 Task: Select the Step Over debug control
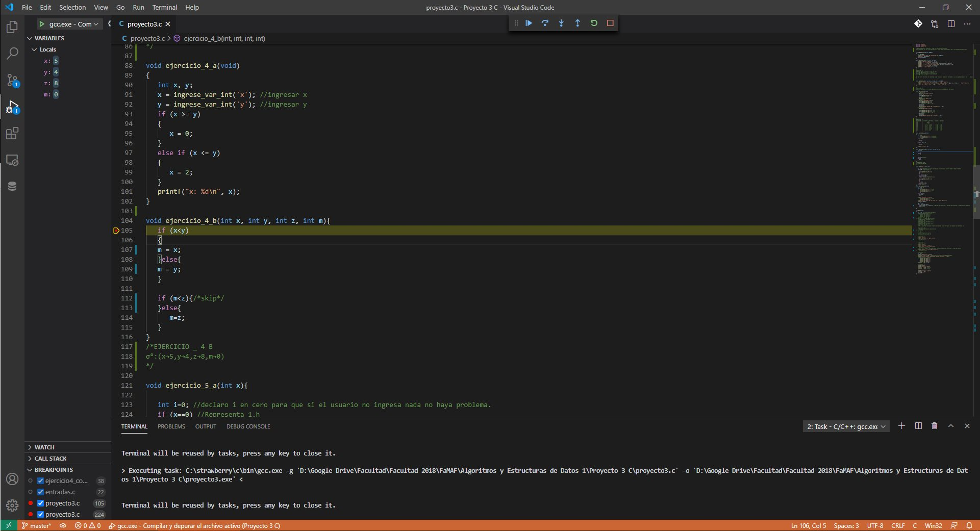coord(545,23)
